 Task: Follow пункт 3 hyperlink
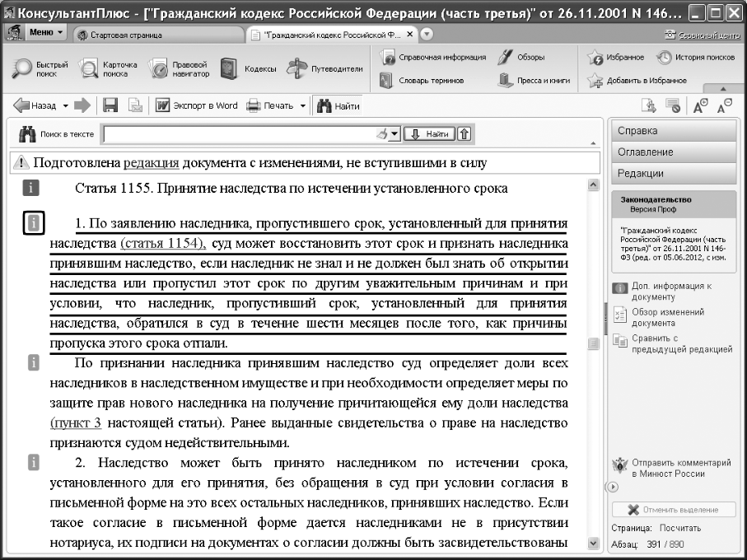click(76, 422)
